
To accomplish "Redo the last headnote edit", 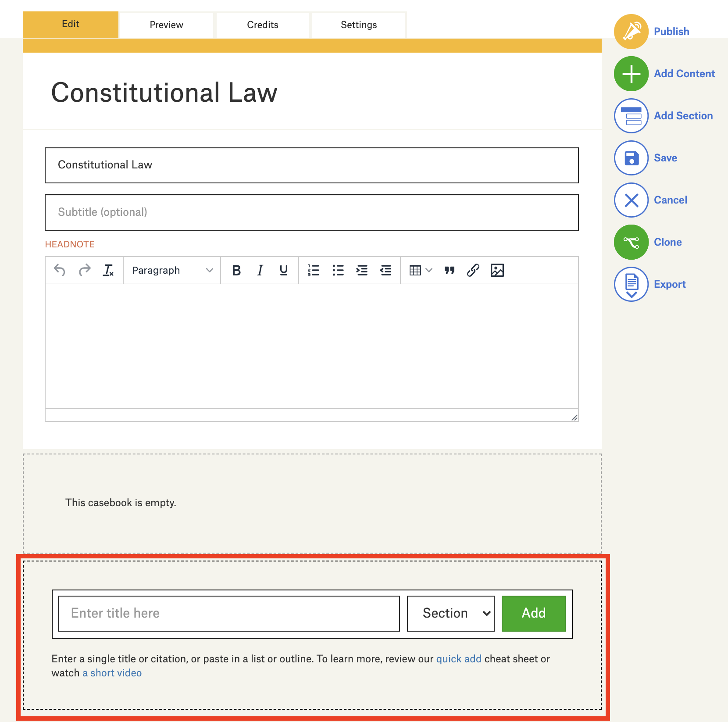I will click(x=84, y=270).
